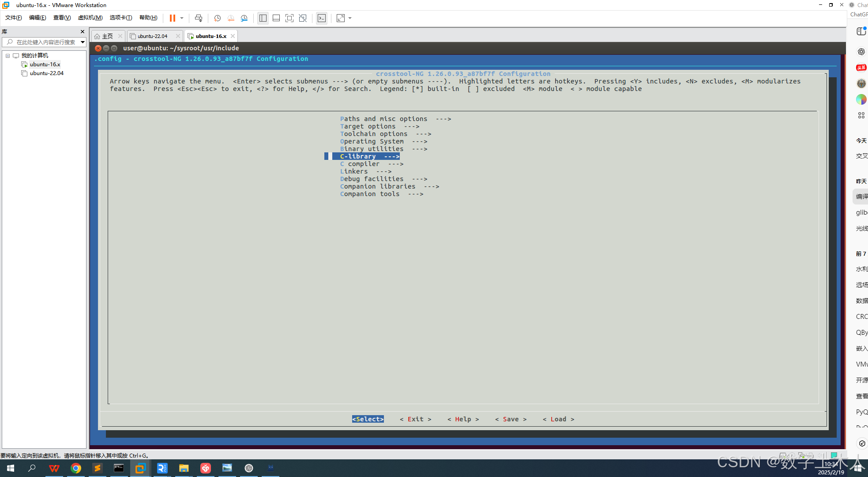Click Send Ctrl+Alt+Del toolbar icon

pos(199,18)
